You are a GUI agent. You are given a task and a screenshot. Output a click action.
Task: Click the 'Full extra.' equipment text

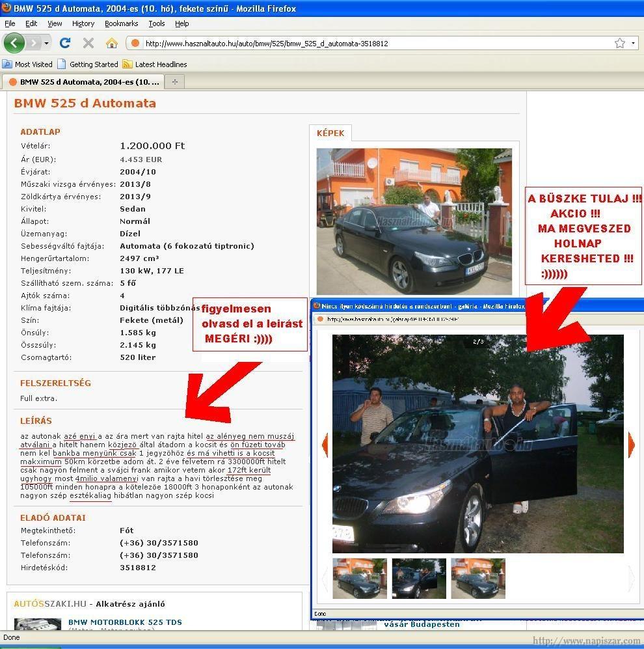coord(39,398)
